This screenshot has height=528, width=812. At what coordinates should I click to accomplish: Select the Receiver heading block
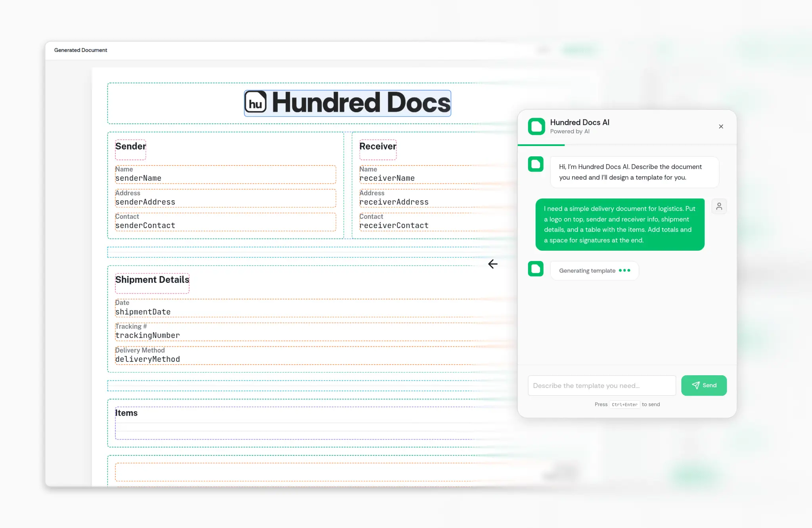pos(378,149)
